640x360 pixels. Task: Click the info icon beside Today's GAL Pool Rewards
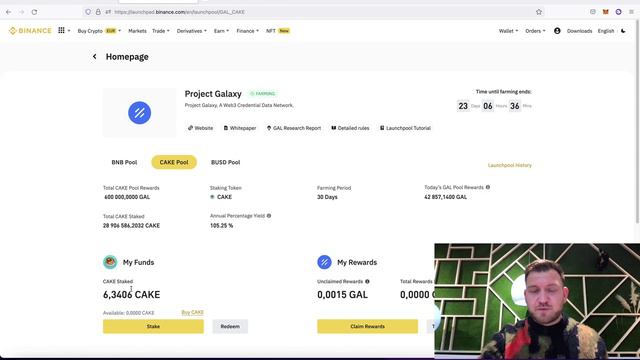tap(488, 187)
